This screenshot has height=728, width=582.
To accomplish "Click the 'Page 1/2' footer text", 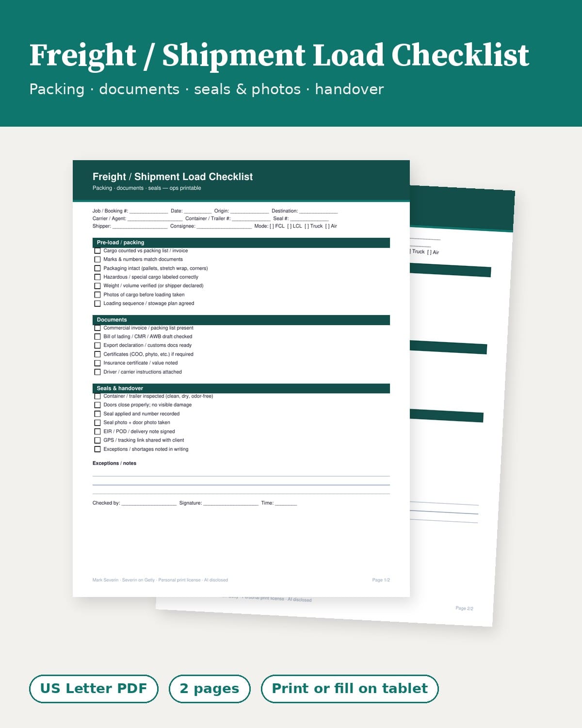I will [381, 580].
